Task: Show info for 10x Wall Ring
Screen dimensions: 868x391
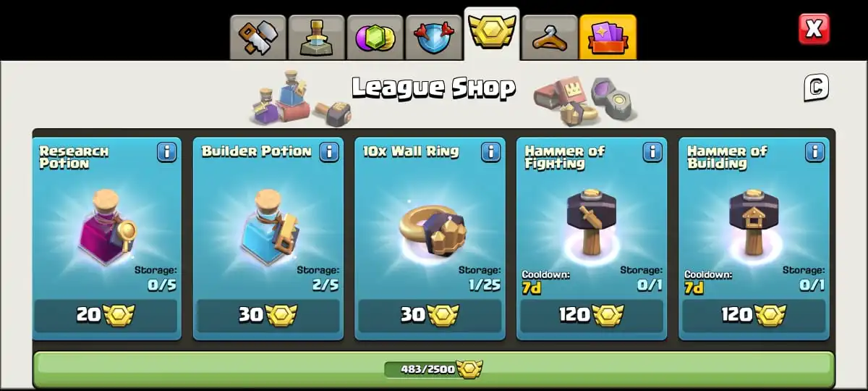Action: pos(491,151)
